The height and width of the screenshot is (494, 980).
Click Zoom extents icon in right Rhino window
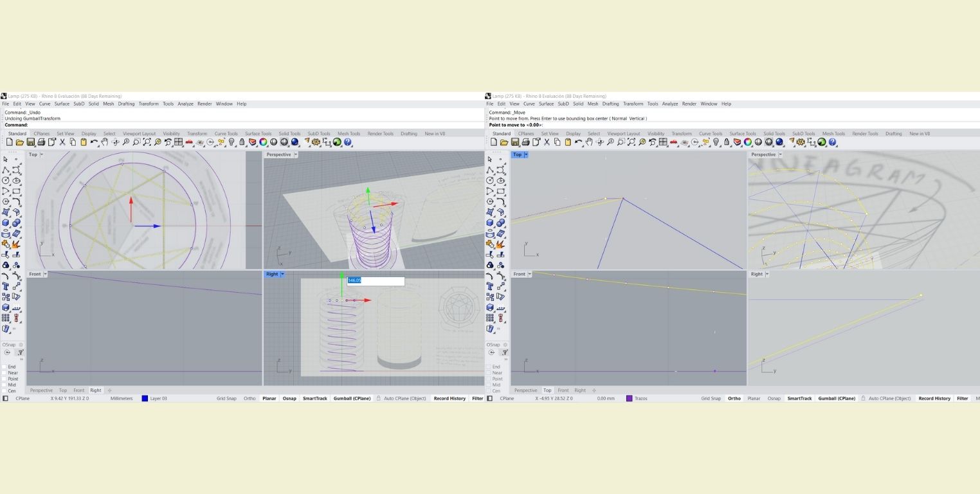tap(631, 142)
